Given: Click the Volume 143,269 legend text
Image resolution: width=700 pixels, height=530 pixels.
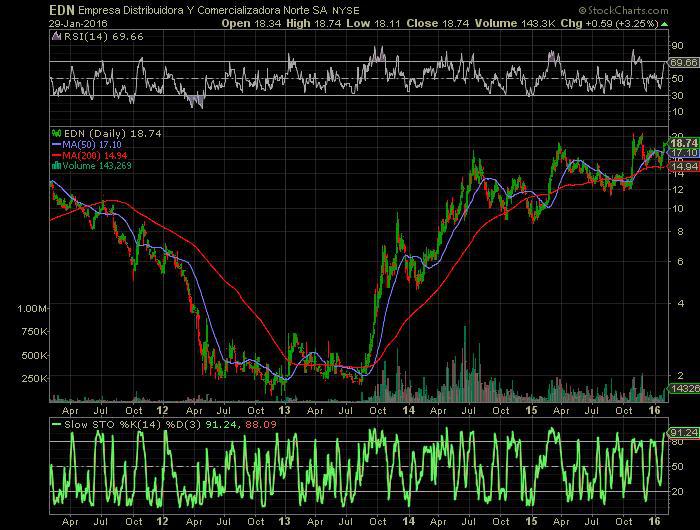Looking at the screenshot, I should click(x=97, y=166).
